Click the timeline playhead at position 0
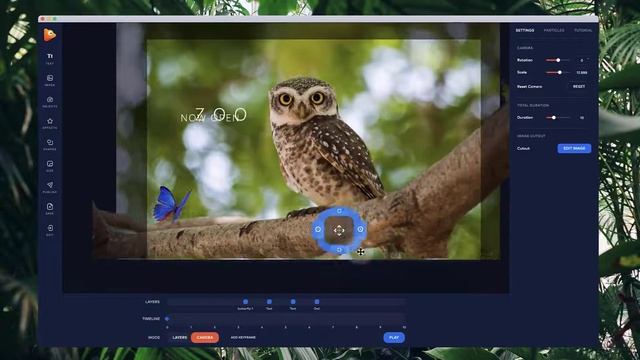The image size is (640, 360). click(x=167, y=319)
